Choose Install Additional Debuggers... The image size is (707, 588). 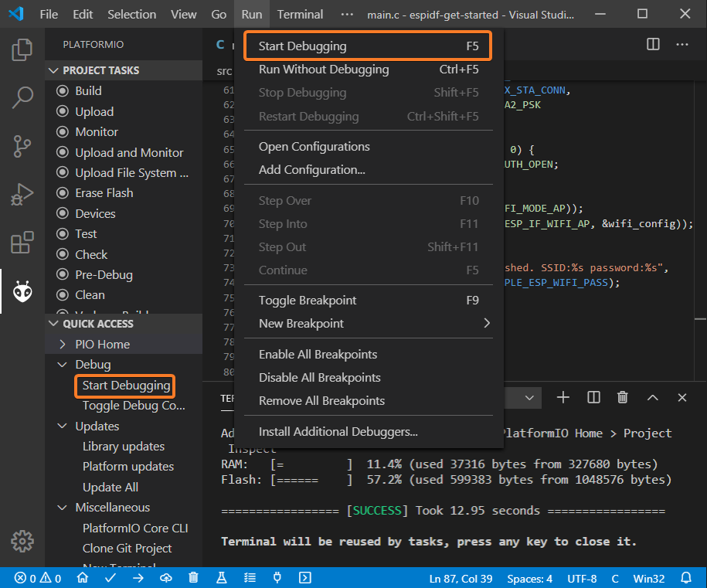coord(368,431)
